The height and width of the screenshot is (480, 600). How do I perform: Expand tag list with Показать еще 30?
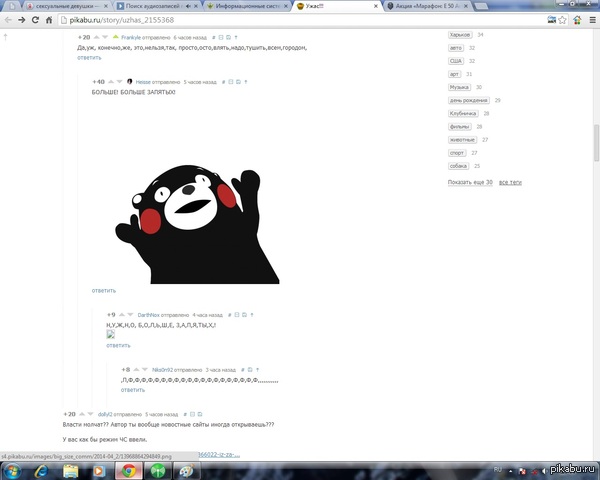[x=470, y=182]
